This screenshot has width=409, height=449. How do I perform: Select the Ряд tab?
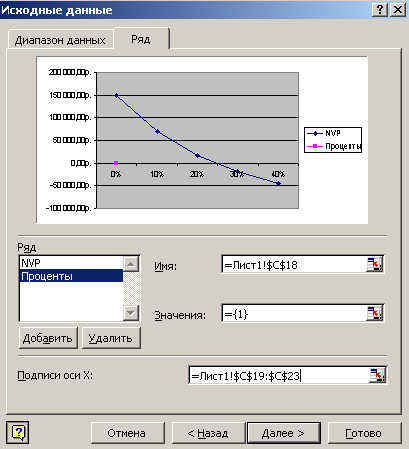pyautogui.click(x=141, y=39)
